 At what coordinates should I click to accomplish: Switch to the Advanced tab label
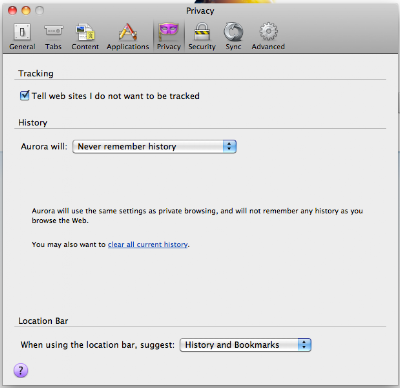tap(268, 47)
